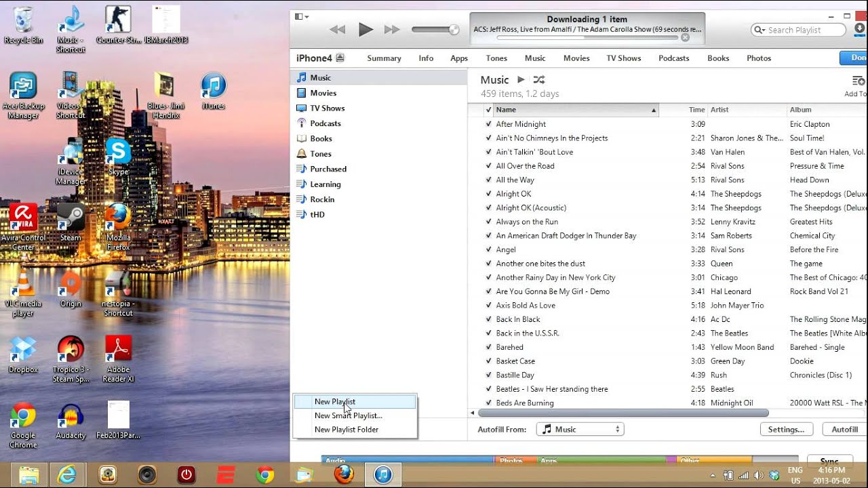
Task: Open the iTunes window menu dropdown
Action: coord(301,16)
